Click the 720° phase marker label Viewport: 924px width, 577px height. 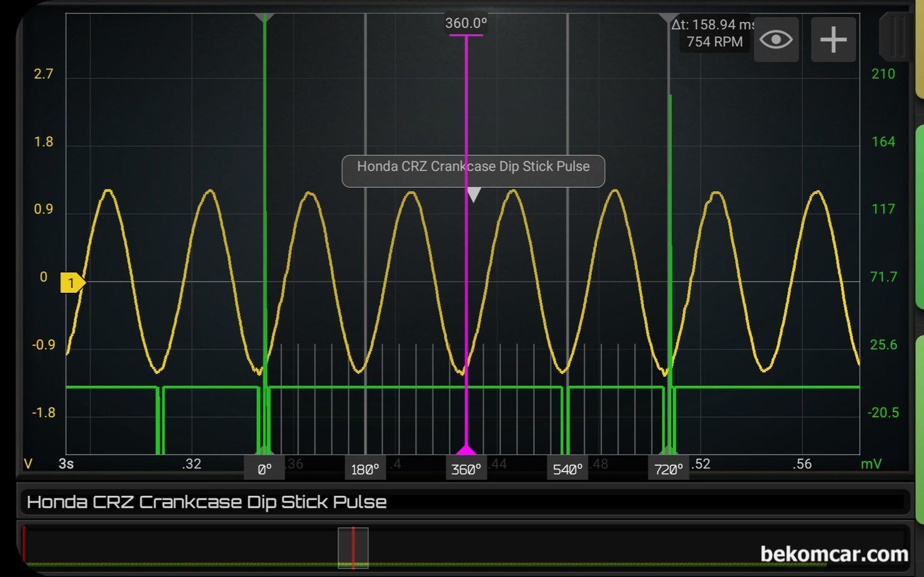click(x=668, y=469)
